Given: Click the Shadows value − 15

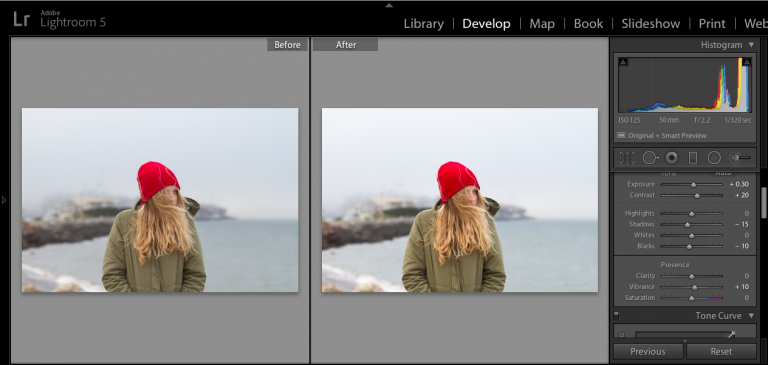Looking at the screenshot, I should (742, 224).
